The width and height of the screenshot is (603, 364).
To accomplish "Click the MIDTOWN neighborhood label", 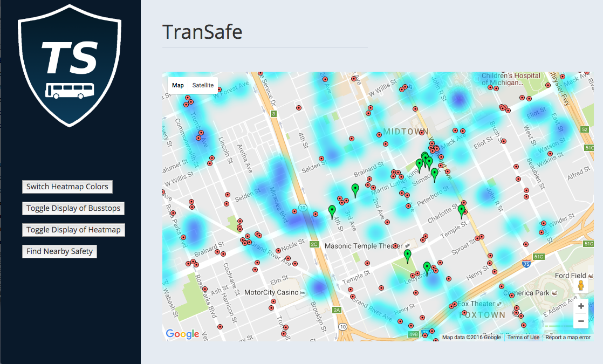I will (406, 132).
